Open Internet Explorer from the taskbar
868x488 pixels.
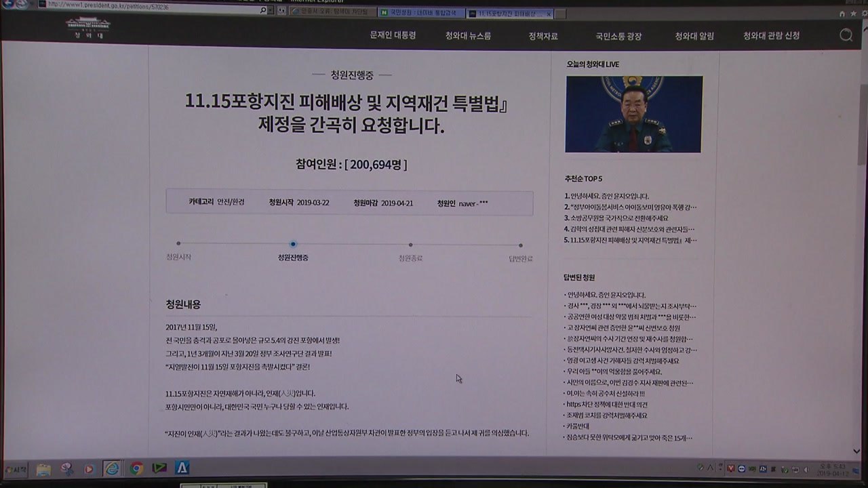point(112,468)
